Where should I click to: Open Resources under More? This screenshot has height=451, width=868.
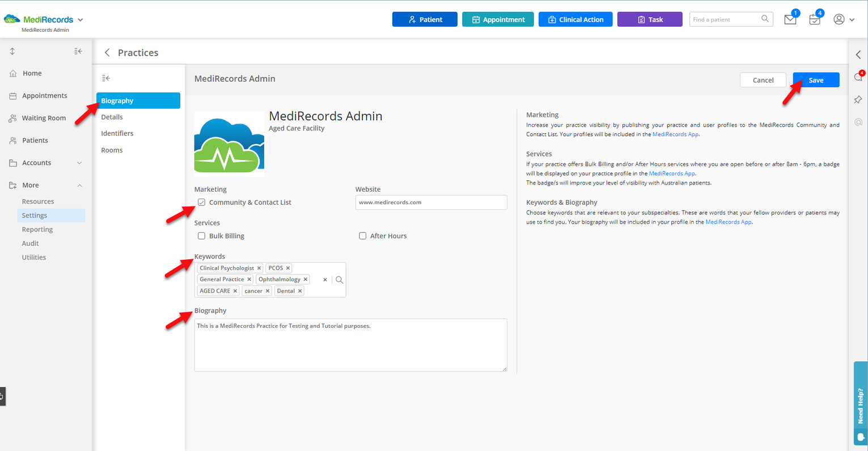(x=38, y=201)
